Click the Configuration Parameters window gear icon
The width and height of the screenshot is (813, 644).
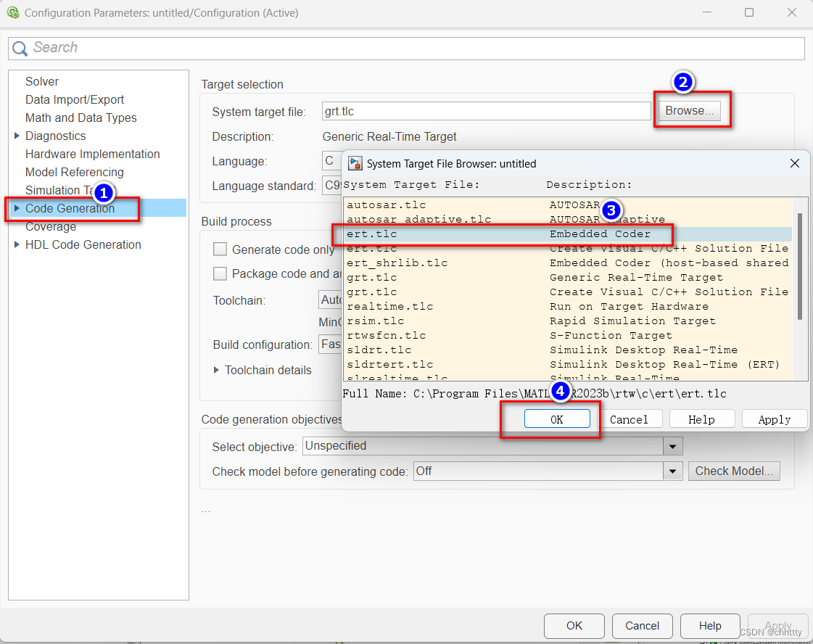(x=13, y=12)
